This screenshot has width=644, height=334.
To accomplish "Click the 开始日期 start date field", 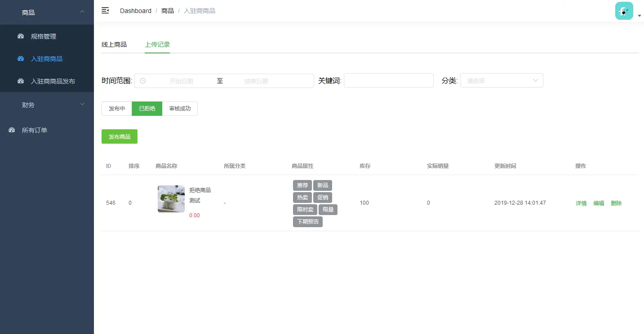I will point(181,81).
